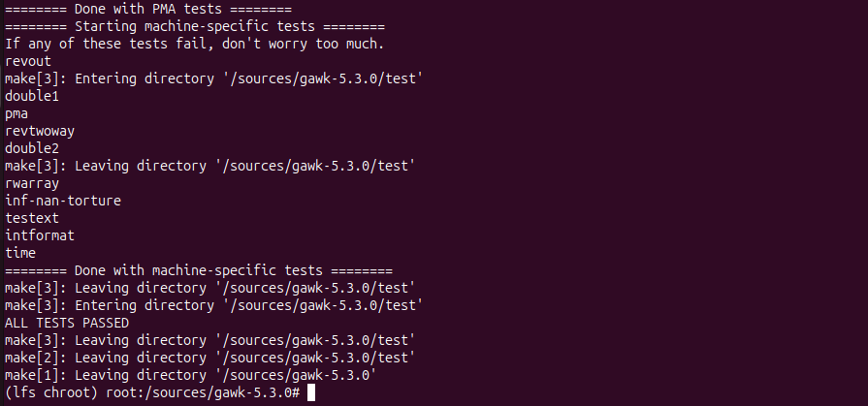Select the testext test name
Screen dimensions: 868x406
pyautogui.click(x=32, y=218)
